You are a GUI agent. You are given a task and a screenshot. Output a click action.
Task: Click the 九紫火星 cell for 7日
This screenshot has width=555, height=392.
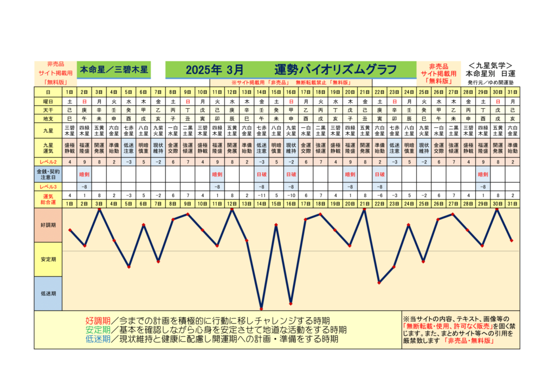(x=158, y=131)
